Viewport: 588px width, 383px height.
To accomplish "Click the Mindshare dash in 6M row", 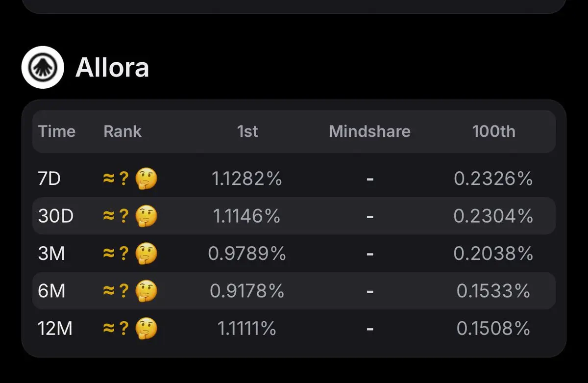I will [x=370, y=292].
